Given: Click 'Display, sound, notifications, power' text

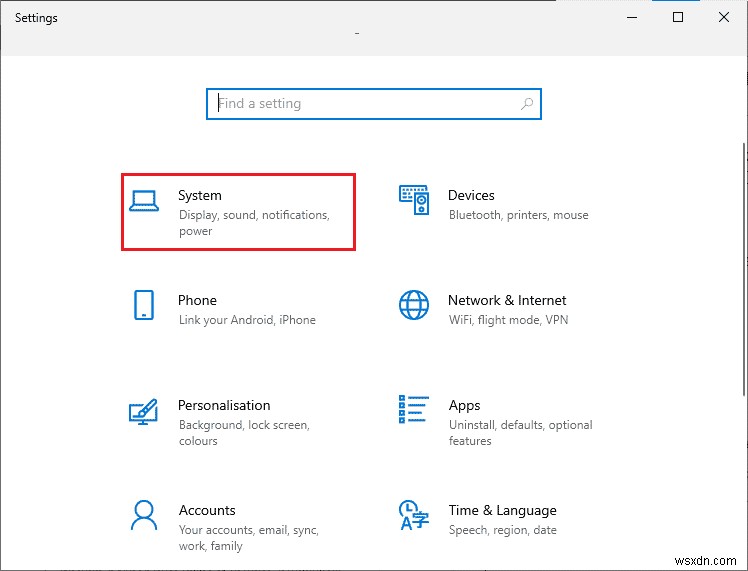Looking at the screenshot, I should (x=254, y=223).
